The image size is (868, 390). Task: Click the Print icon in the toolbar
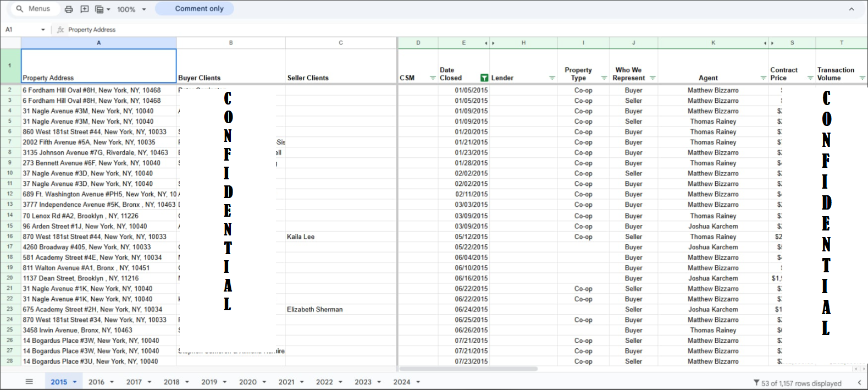[69, 9]
